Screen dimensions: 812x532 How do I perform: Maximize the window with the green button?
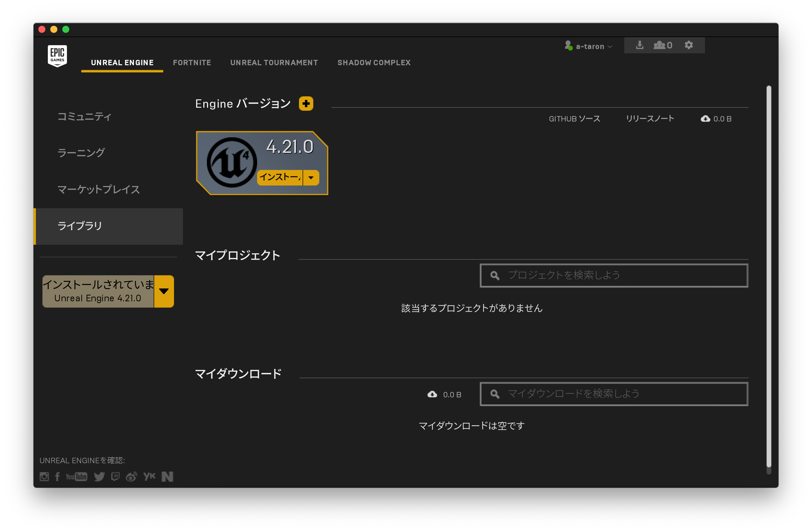pos(66,29)
